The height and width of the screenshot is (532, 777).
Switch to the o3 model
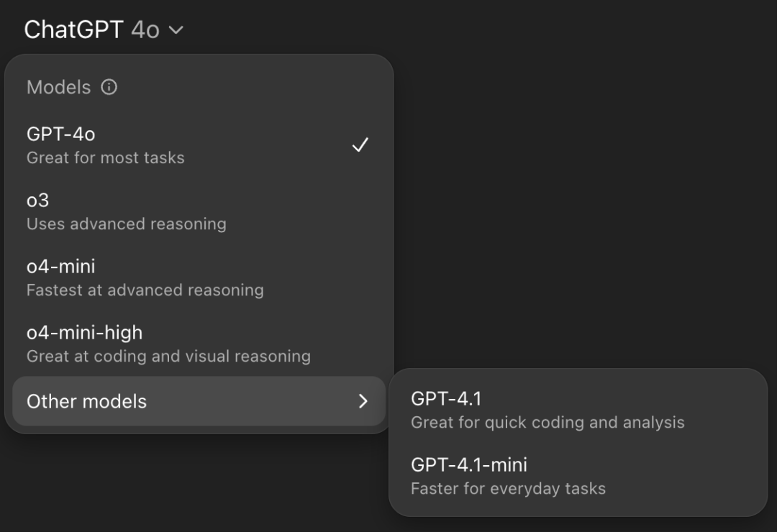point(38,201)
